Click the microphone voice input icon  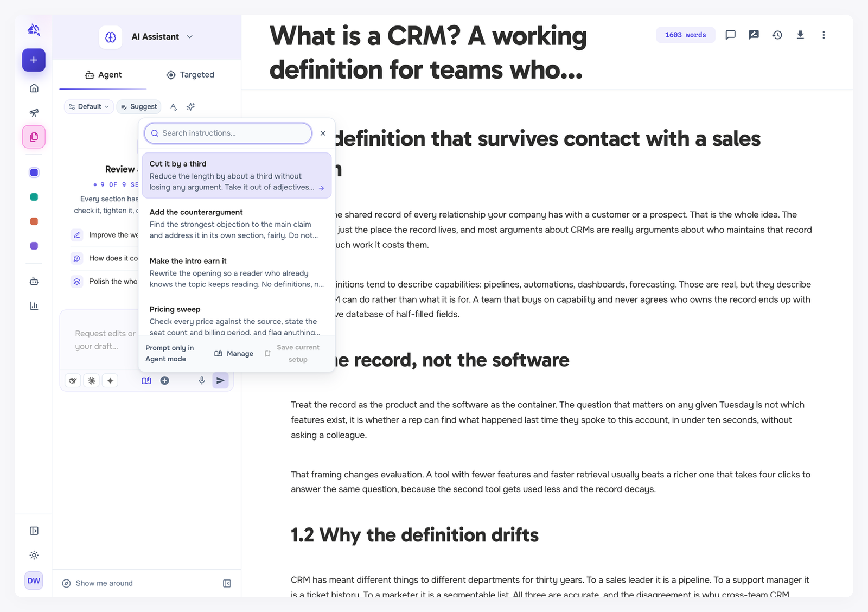point(202,380)
